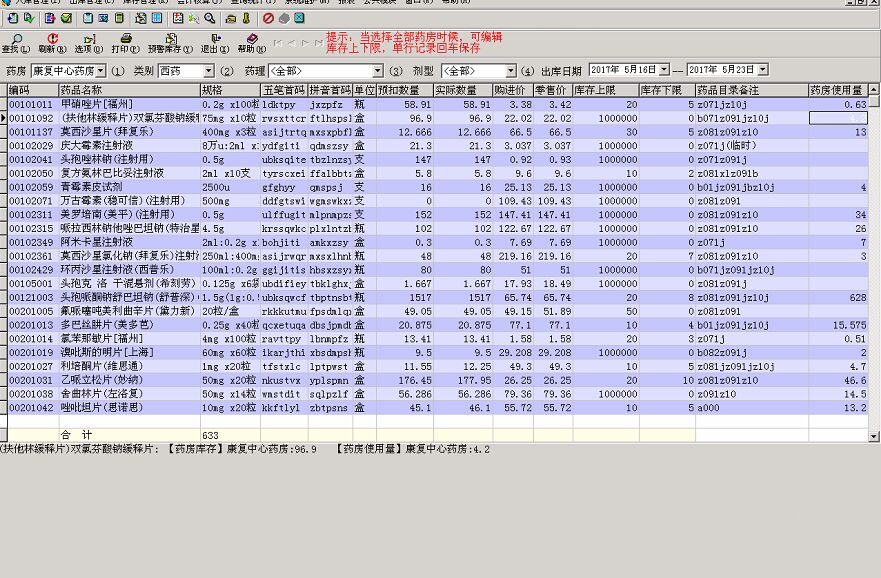
Task: Click 库存上限 value of row 00102050
Action: pyautogui.click(x=606, y=173)
